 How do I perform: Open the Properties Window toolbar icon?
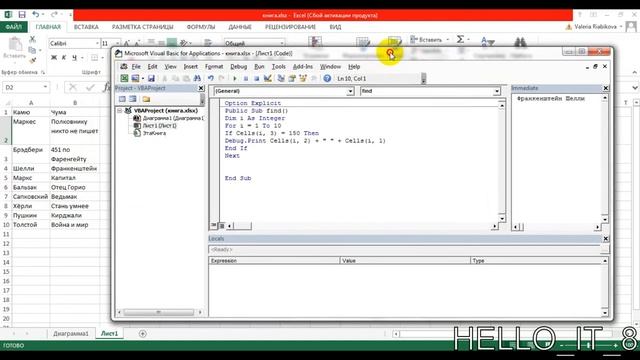pos(292,78)
